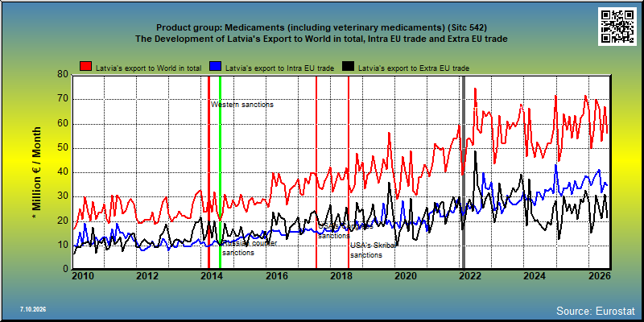Click the x-axis label 2016
This screenshot has height=322, width=644.
tap(277, 275)
